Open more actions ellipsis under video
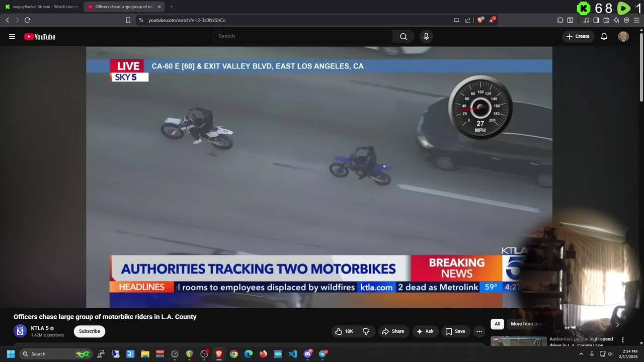This screenshot has height=362, width=644. click(479, 331)
